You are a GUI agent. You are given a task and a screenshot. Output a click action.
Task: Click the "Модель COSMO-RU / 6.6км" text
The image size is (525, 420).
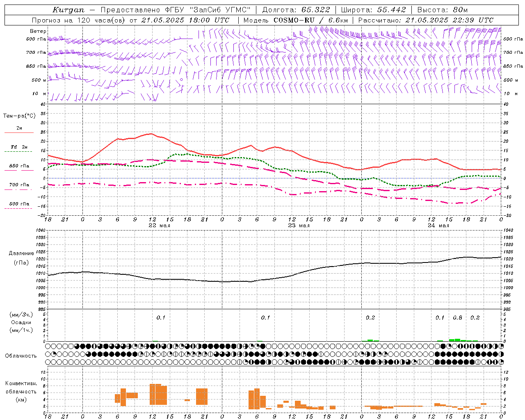296,20
